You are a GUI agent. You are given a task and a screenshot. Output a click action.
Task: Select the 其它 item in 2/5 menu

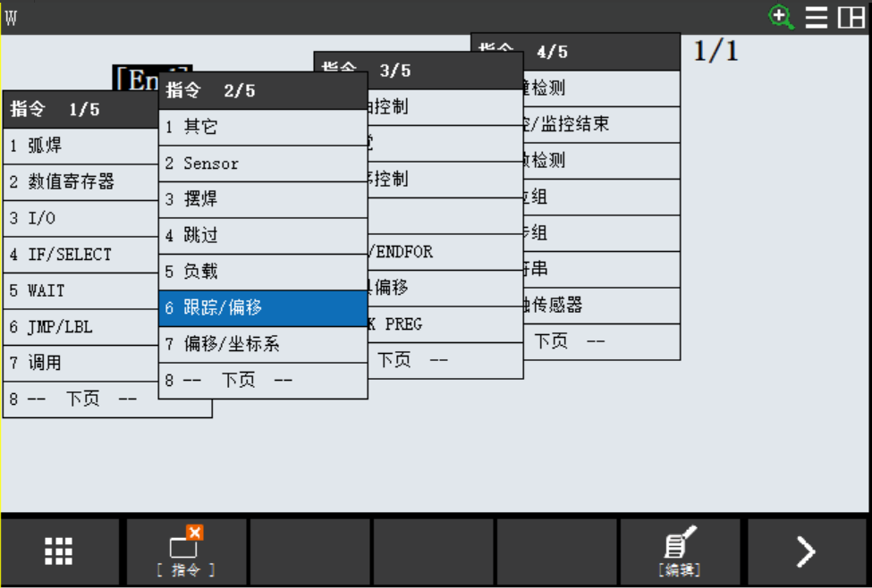pyautogui.click(x=262, y=127)
